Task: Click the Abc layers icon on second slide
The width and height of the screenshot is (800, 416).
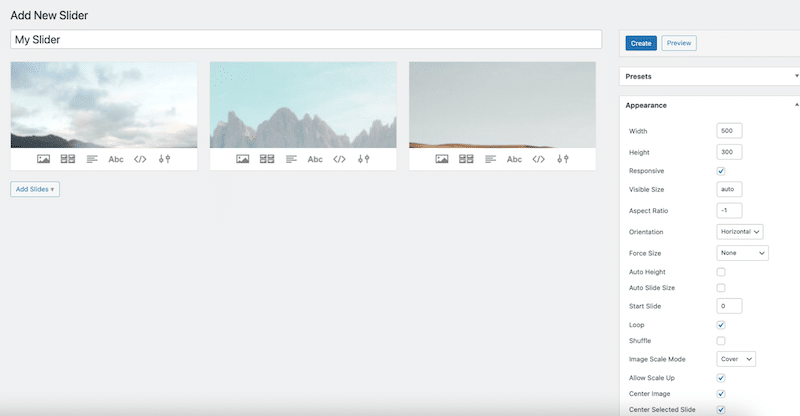Action: [x=315, y=159]
